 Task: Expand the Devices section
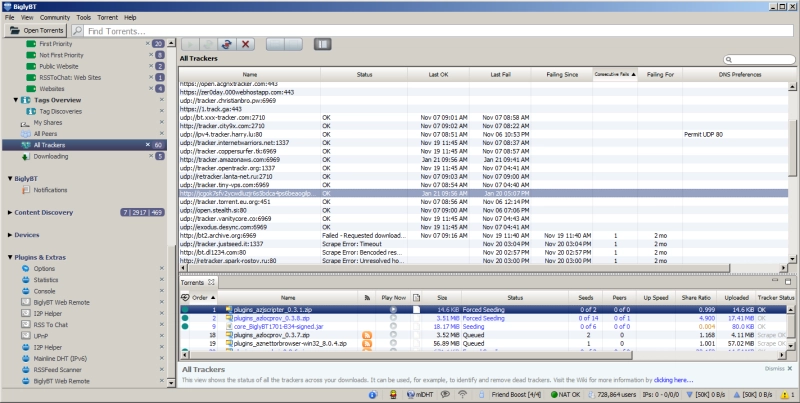[x=10, y=235]
